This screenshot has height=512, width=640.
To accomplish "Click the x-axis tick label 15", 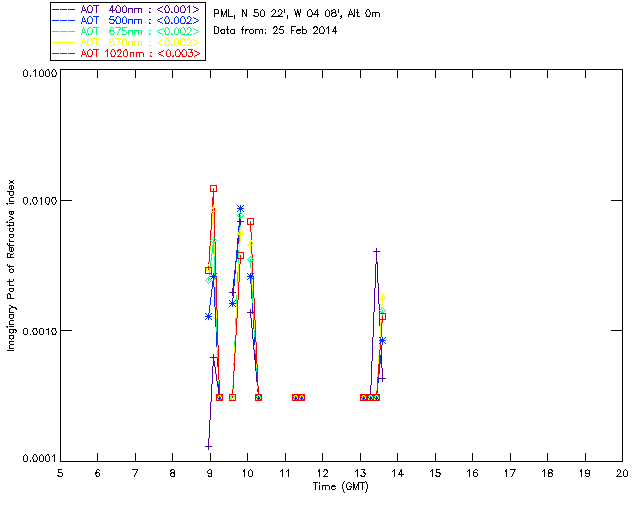I will click(435, 473).
